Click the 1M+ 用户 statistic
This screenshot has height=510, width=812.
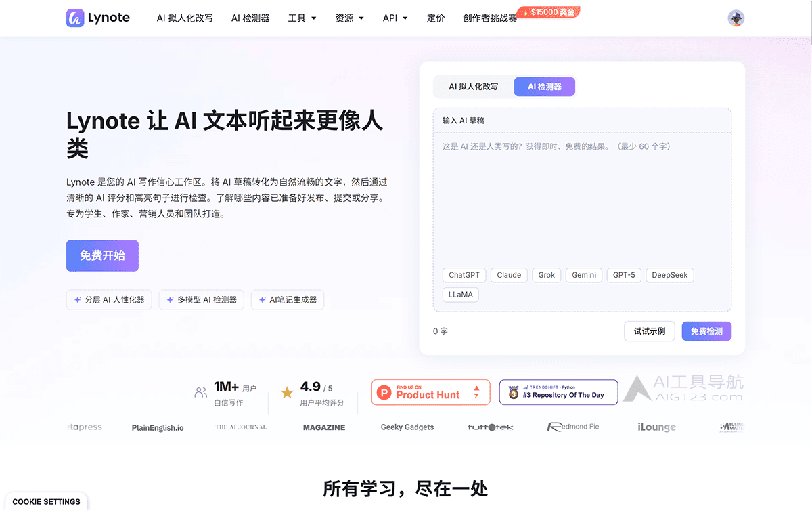point(235,387)
